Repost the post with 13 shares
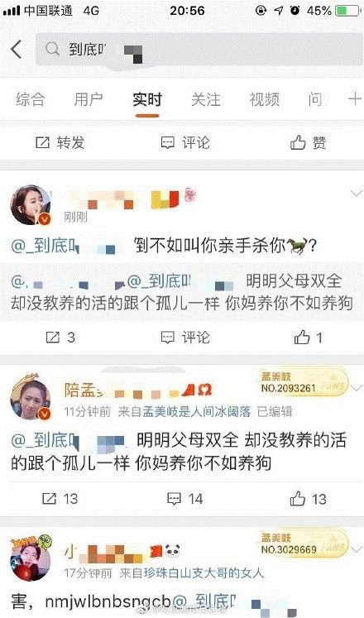This screenshot has height=618, width=364. pos(60,499)
